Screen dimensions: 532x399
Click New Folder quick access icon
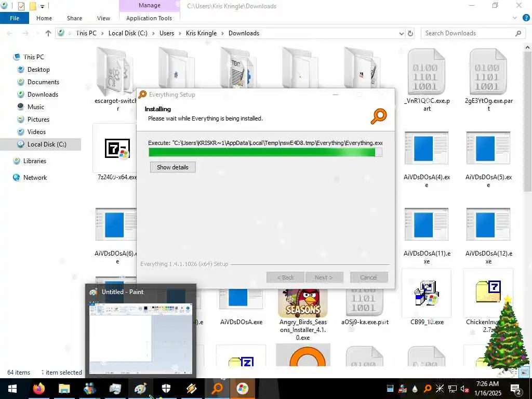click(x=33, y=6)
